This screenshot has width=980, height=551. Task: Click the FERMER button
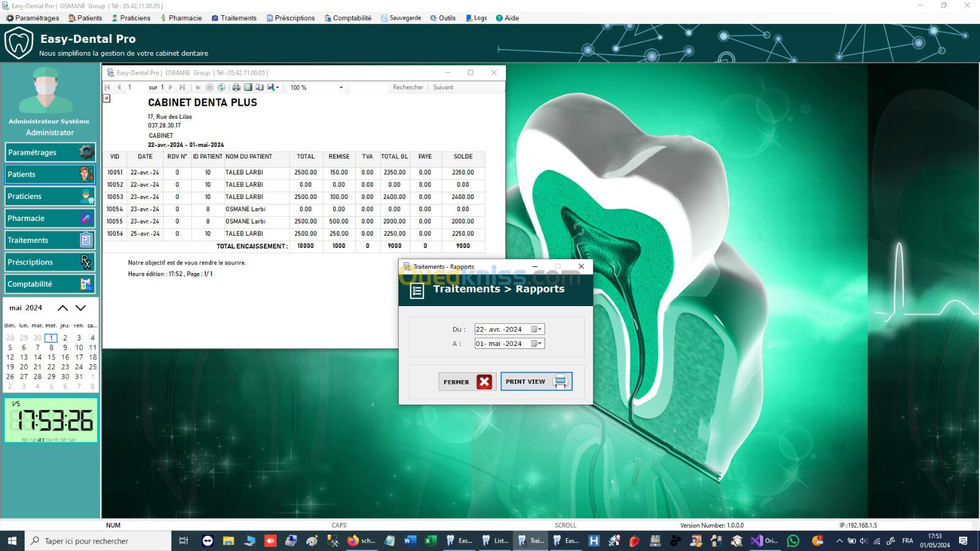[467, 382]
